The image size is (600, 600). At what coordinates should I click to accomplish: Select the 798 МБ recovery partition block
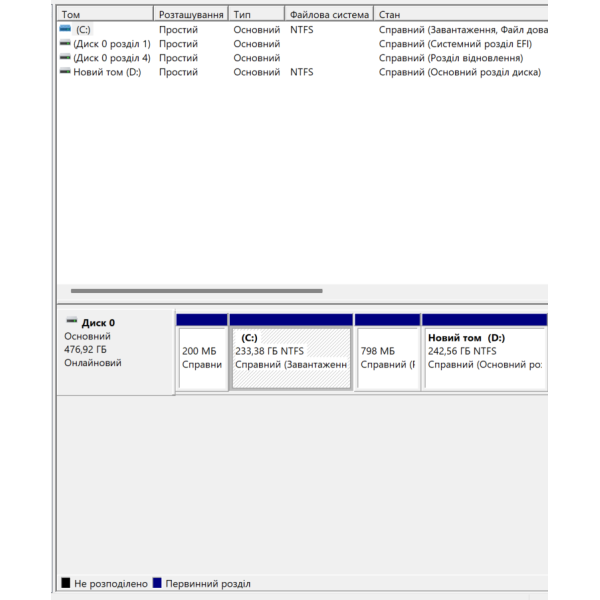388,352
